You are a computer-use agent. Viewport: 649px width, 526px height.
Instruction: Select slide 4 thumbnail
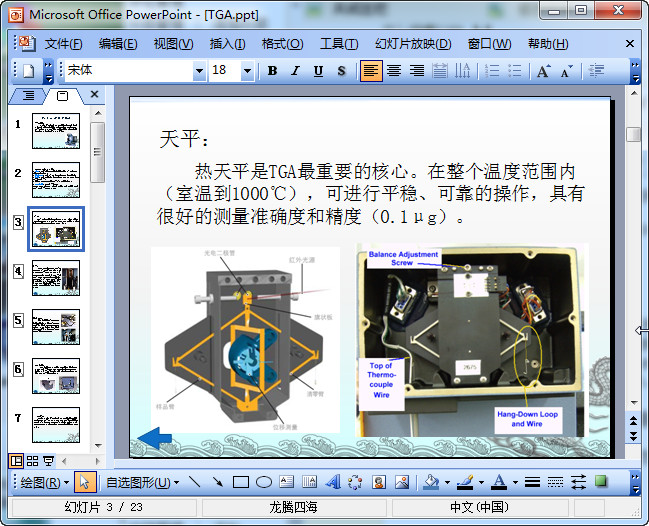[56, 278]
